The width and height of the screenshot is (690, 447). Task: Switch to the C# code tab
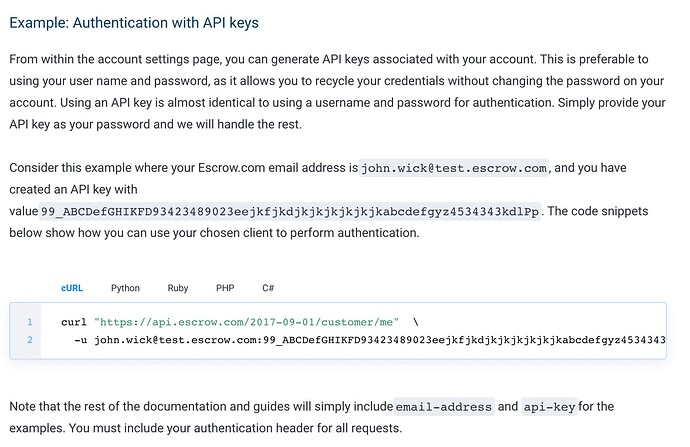click(x=268, y=288)
